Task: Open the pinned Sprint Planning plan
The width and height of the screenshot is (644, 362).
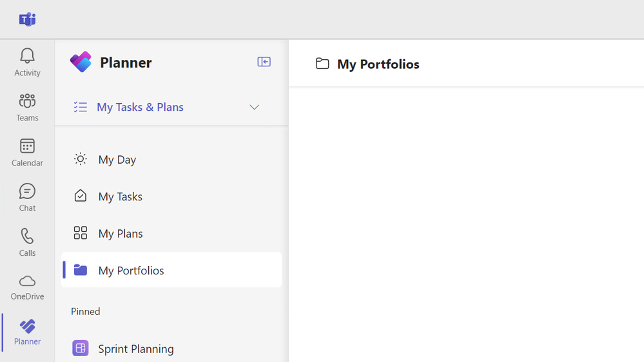Action: 136,348
